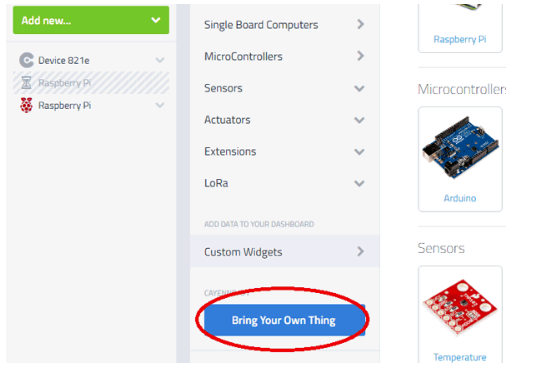Expand the Extensions section arrow
Screen dimensions: 540x382
[x=359, y=152]
